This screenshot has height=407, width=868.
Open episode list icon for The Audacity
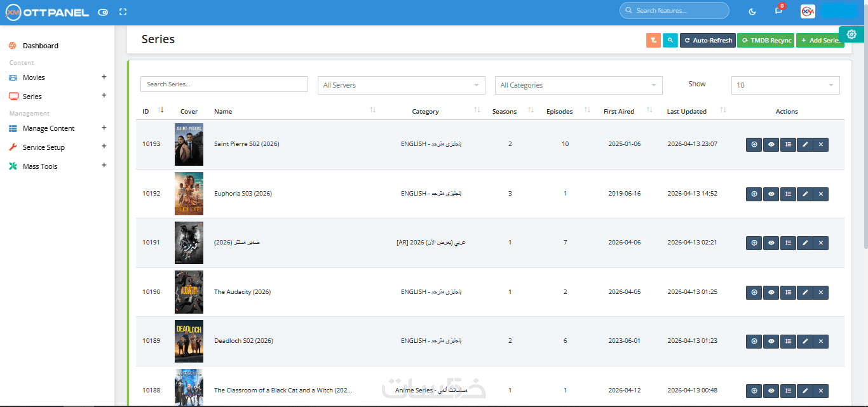(788, 292)
